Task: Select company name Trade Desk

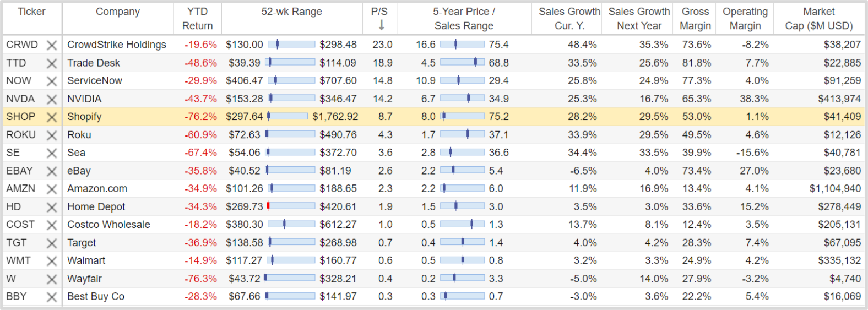Action: [94, 63]
